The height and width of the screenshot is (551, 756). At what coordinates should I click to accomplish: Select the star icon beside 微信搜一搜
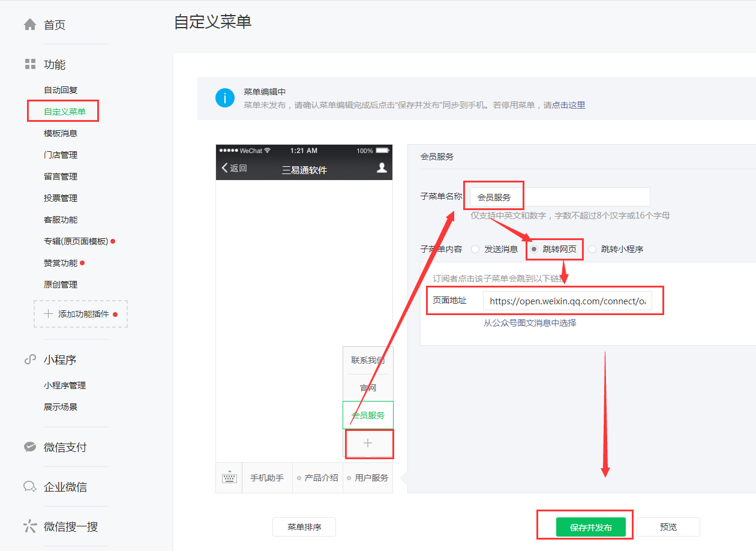tap(30, 526)
